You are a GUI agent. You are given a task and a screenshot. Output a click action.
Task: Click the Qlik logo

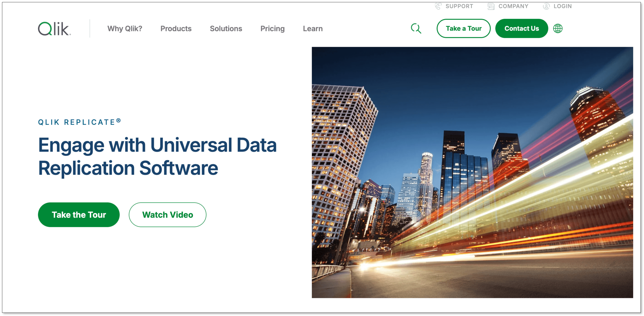(x=55, y=29)
